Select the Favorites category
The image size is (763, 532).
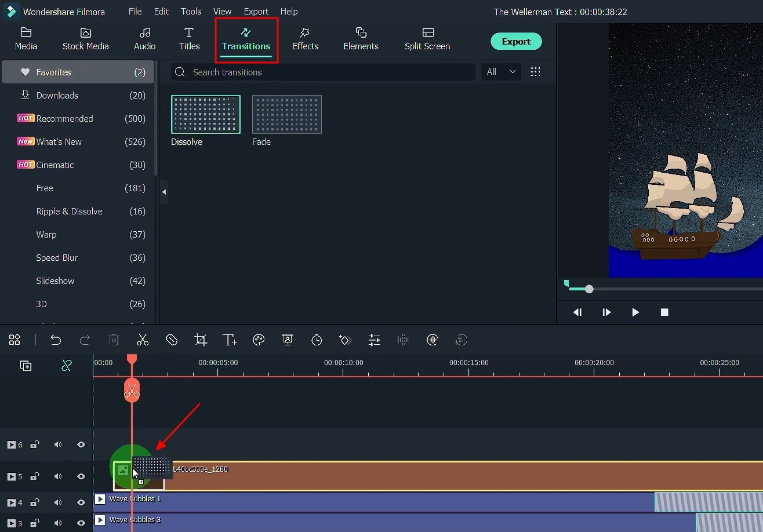coord(78,72)
